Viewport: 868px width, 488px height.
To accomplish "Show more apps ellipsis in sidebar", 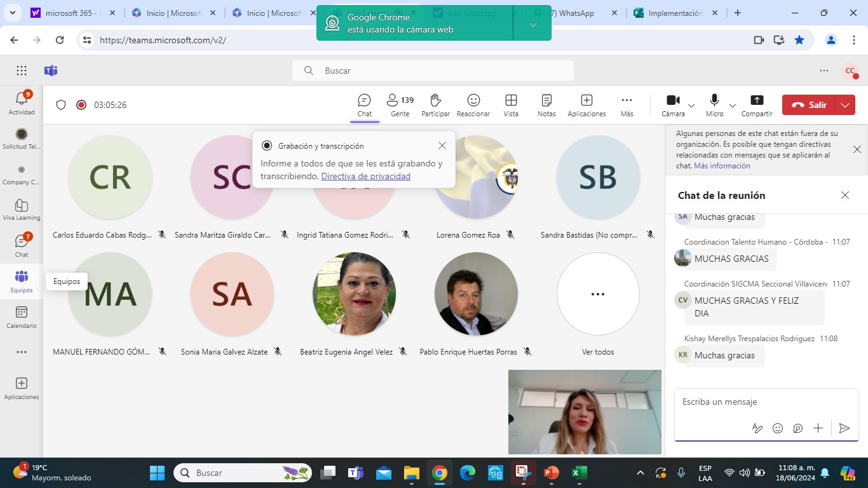I will pyautogui.click(x=22, y=352).
